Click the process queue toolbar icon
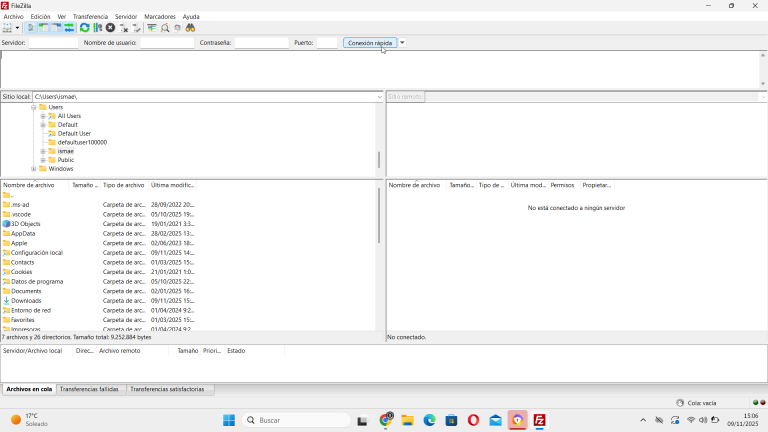The height and width of the screenshot is (432, 768). 97,28
